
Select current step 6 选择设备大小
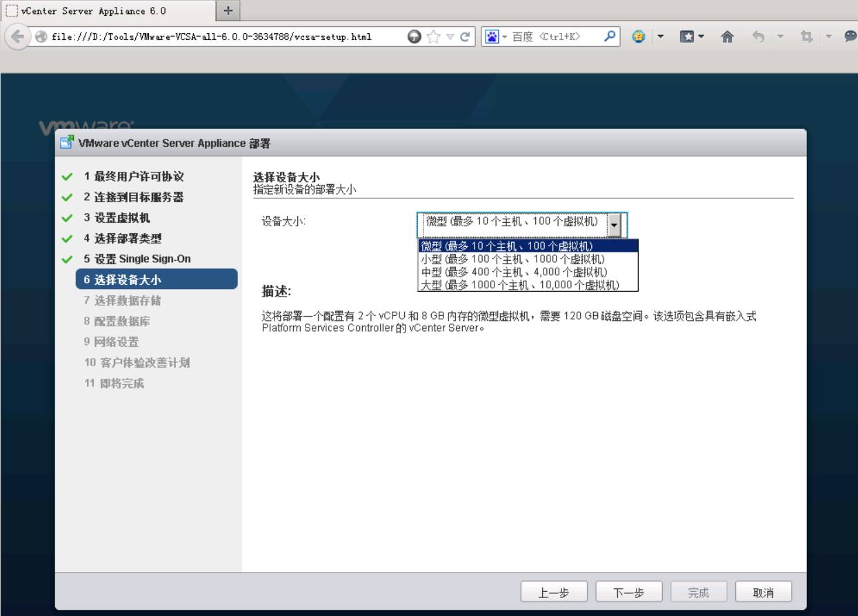pos(157,279)
